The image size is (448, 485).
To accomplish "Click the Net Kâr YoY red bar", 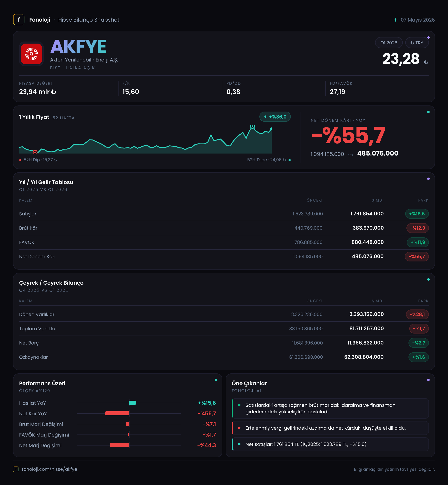I will click(117, 413).
